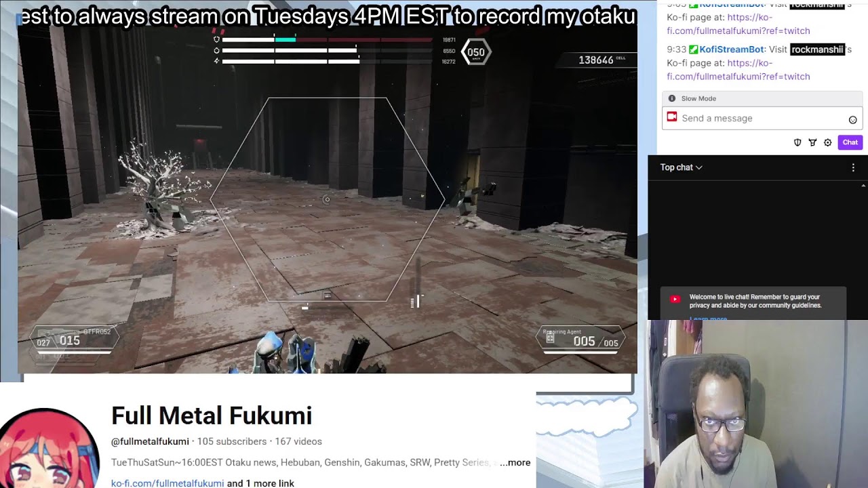Open the three-dot menu in Top chat header
Screen dimensions: 868x488
[x=853, y=167]
